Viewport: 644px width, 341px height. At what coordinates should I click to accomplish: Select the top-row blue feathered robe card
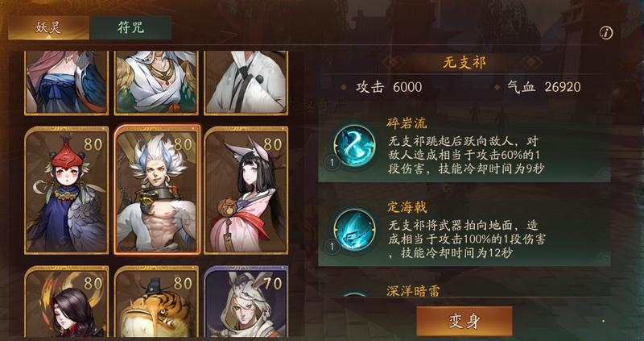67,83
